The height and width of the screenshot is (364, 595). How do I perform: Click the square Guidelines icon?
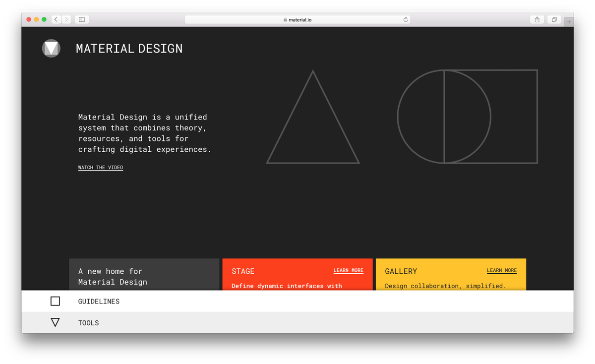click(55, 301)
